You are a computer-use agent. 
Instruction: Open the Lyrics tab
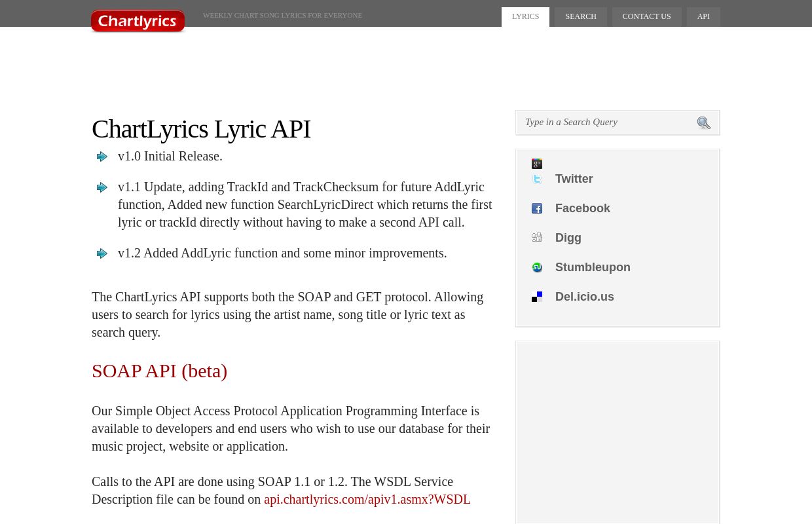(525, 17)
